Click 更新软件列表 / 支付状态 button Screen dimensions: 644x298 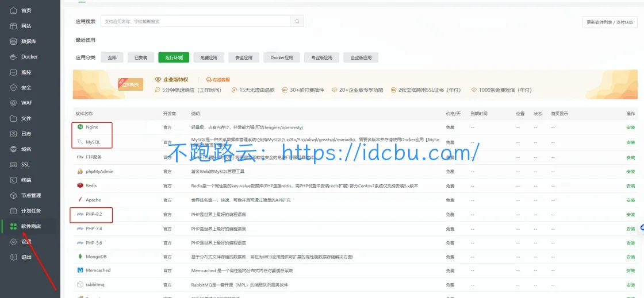coord(609,22)
